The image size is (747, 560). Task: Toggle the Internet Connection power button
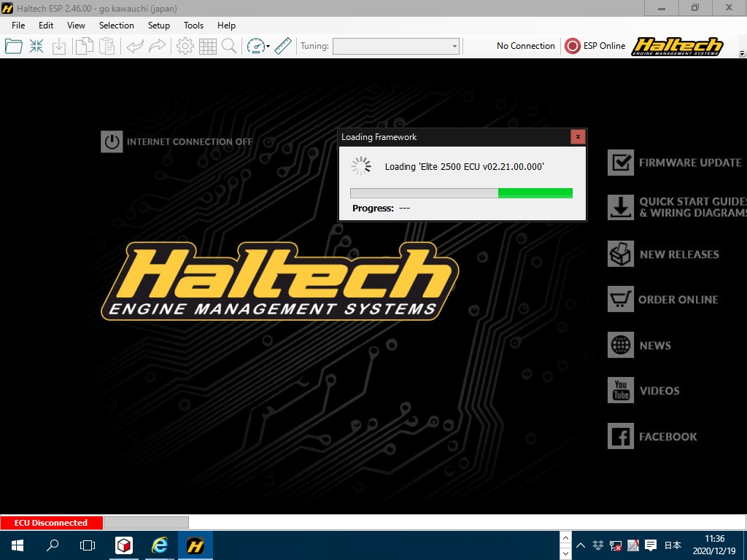pos(112,141)
